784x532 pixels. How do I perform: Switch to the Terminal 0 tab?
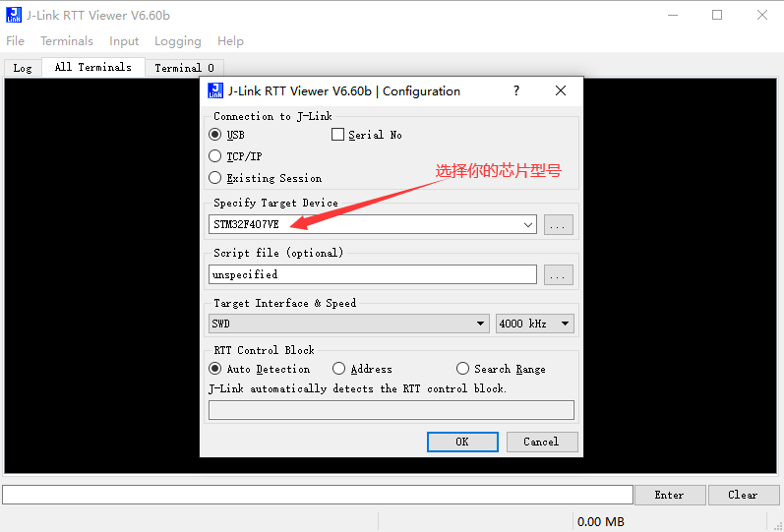pos(185,68)
